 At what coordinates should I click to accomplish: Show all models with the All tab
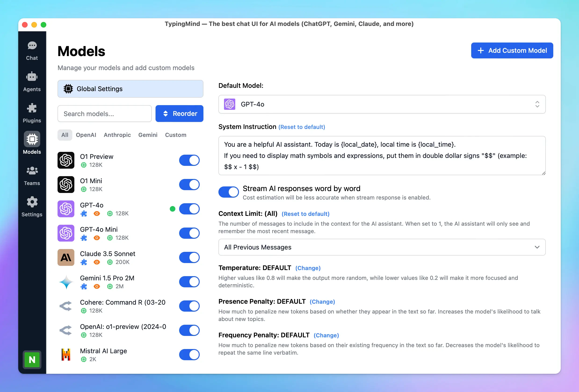(65, 135)
